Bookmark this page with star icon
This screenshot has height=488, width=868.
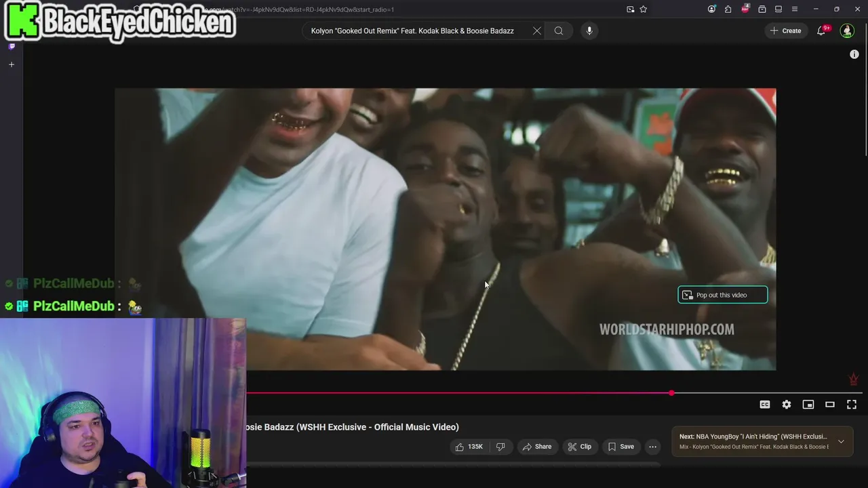[x=643, y=9]
